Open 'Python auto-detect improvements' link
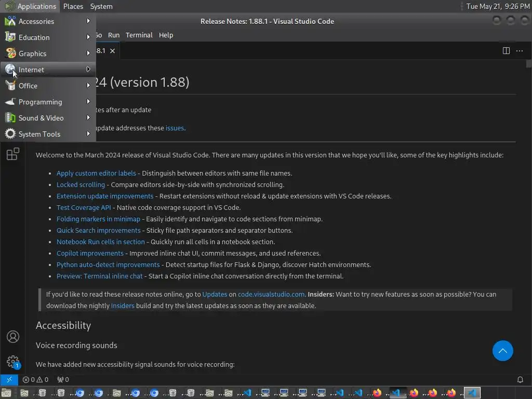532x399 pixels. (x=108, y=264)
